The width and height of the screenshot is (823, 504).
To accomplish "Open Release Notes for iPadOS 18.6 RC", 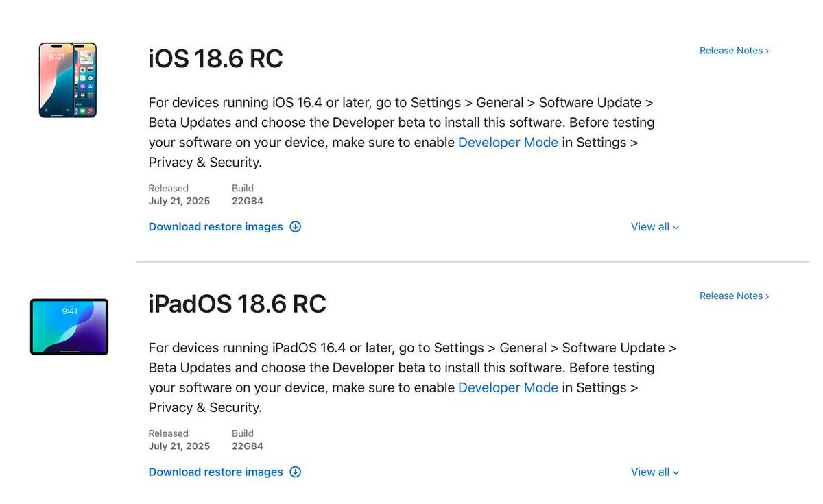I will pos(731,296).
